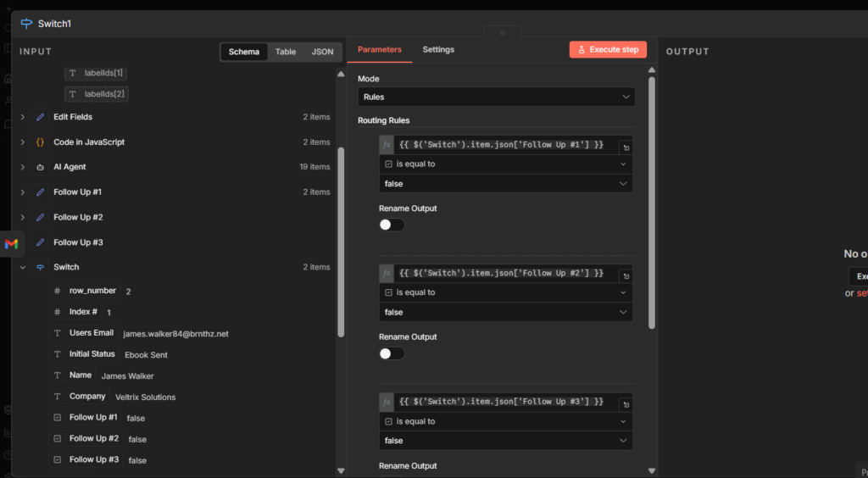Open the false value dropdown for Follow Up #2
Image resolution: width=868 pixels, height=478 pixels.
point(505,312)
